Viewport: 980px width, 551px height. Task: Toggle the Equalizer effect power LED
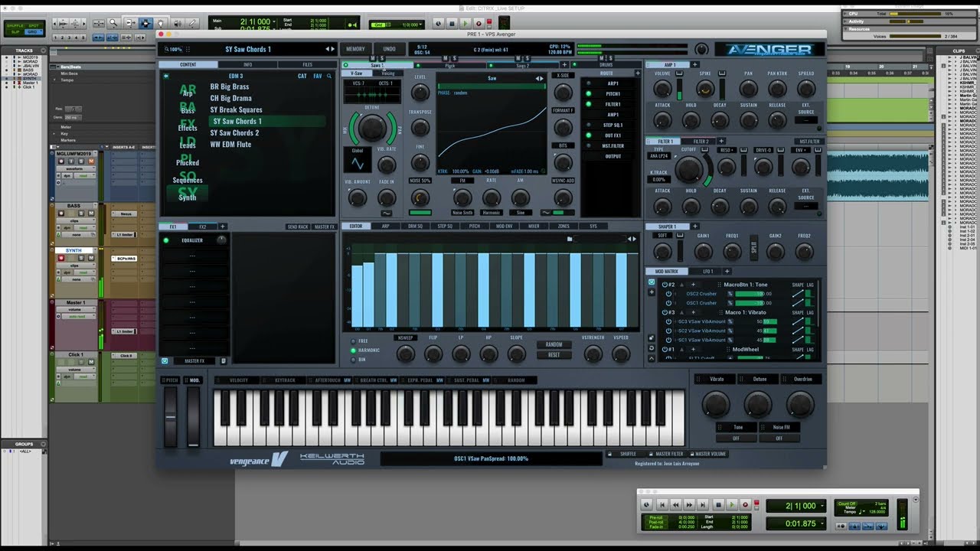166,240
